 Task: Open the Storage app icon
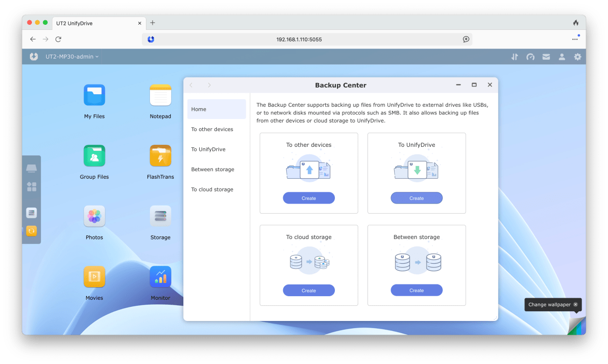[160, 216]
